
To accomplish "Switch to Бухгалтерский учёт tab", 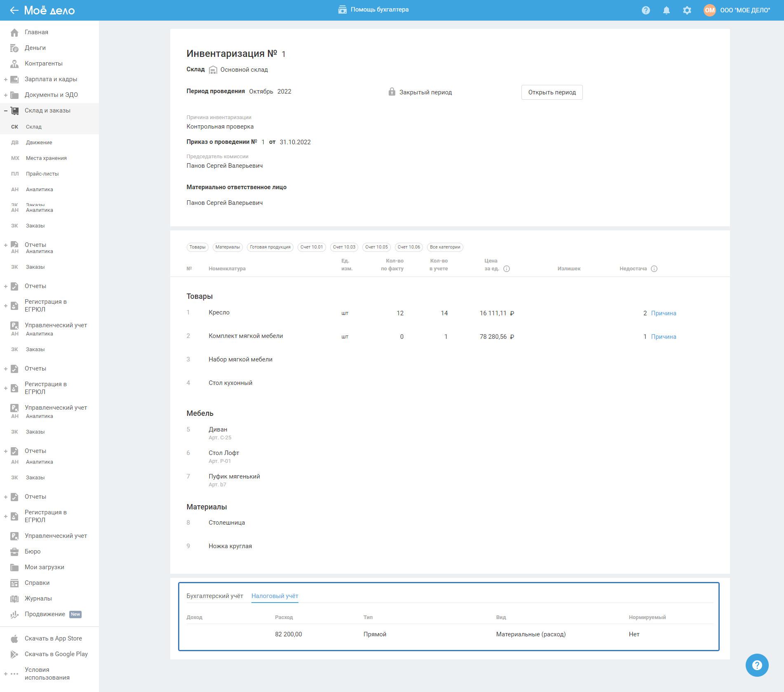I will (214, 596).
